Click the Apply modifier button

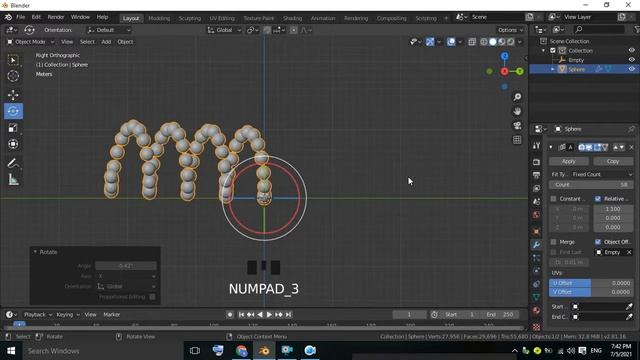click(x=569, y=161)
